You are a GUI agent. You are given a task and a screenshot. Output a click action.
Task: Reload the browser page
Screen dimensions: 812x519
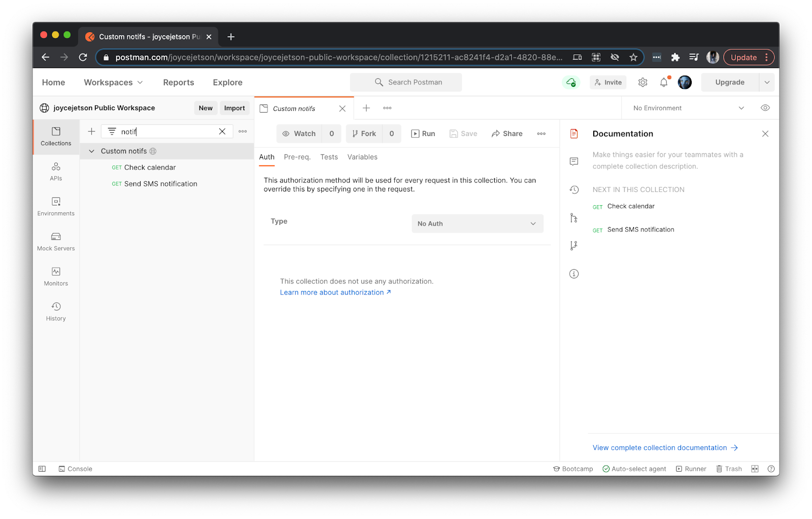[x=83, y=57]
